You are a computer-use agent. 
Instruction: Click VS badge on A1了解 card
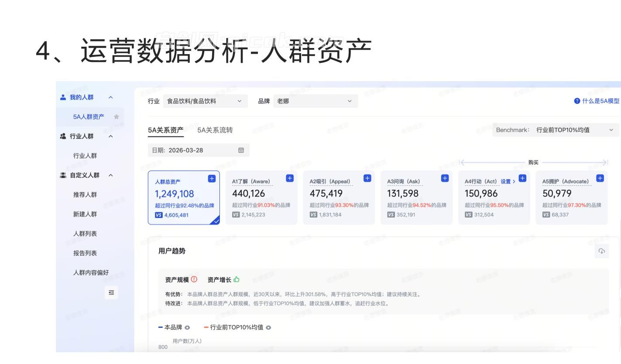[x=236, y=215]
